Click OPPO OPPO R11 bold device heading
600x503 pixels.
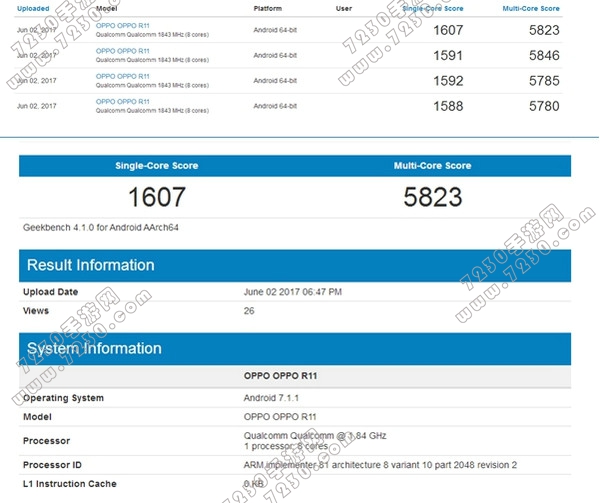280,376
